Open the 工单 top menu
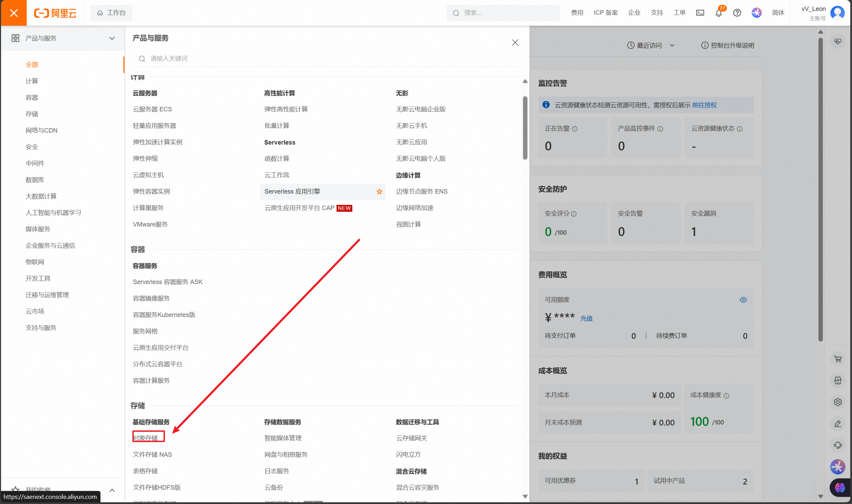 [x=679, y=13]
